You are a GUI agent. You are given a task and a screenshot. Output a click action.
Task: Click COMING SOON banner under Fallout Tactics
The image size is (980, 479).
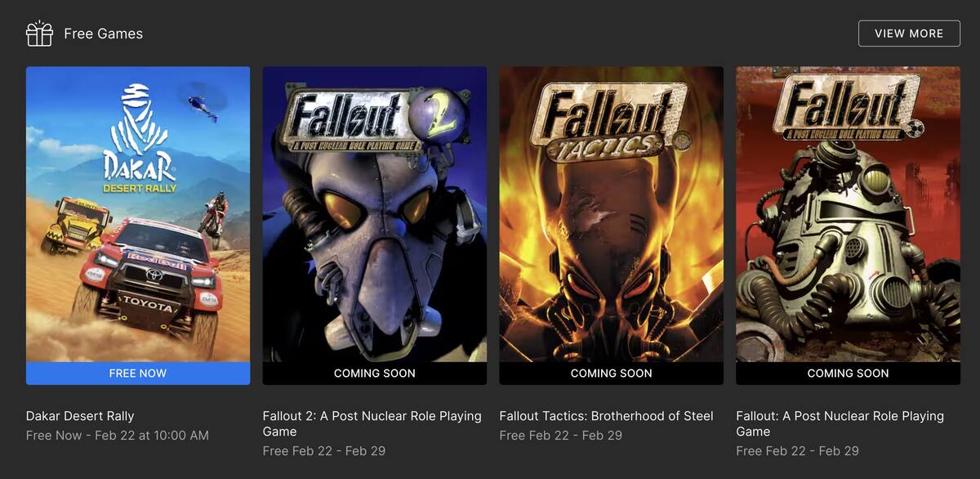click(612, 373)
